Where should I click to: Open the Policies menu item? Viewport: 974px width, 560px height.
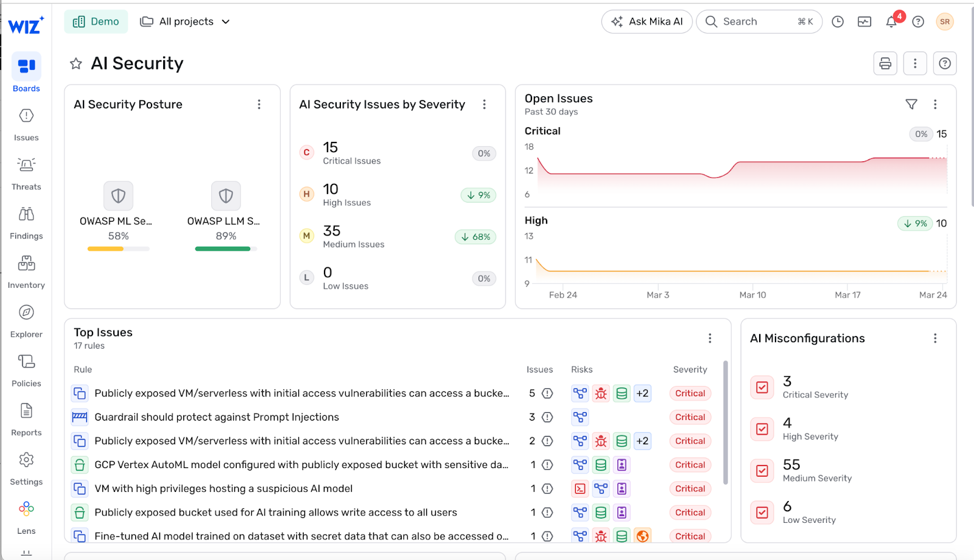(x=26, y=371)
